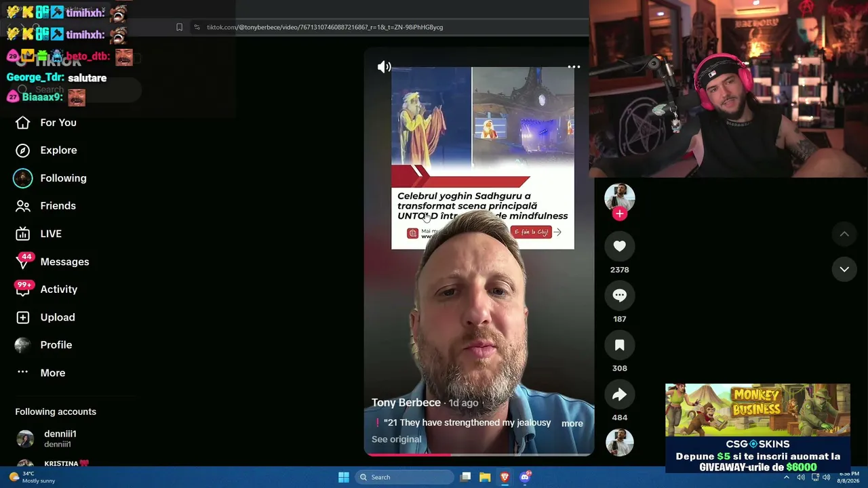Follow the creator with the red plus badge
This screenshot has height=488, width=868.
point(619,214)
